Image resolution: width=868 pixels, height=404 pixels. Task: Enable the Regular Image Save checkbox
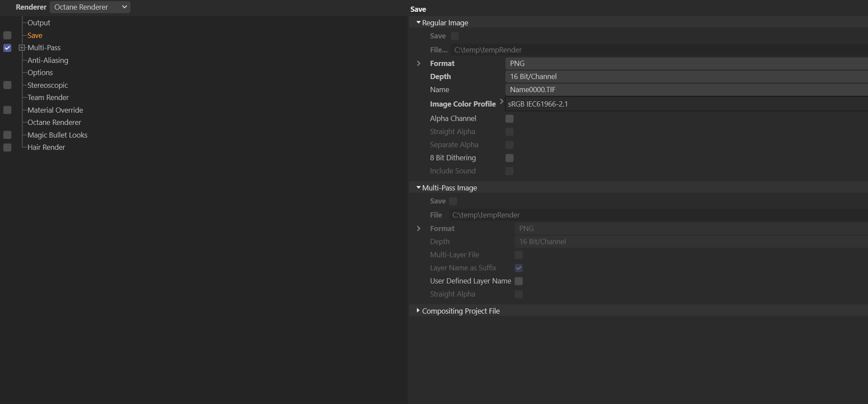point(455,36)
